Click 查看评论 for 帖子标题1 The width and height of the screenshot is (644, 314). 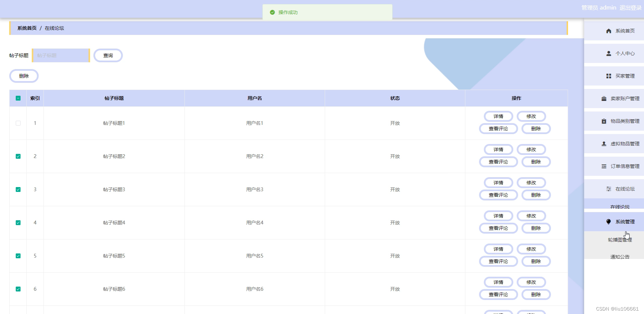[498, 129]
